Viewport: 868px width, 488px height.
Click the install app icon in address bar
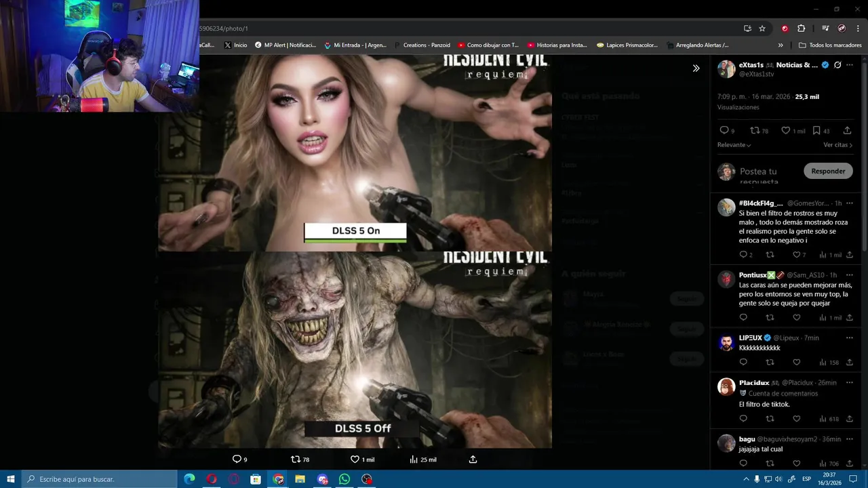747,28
